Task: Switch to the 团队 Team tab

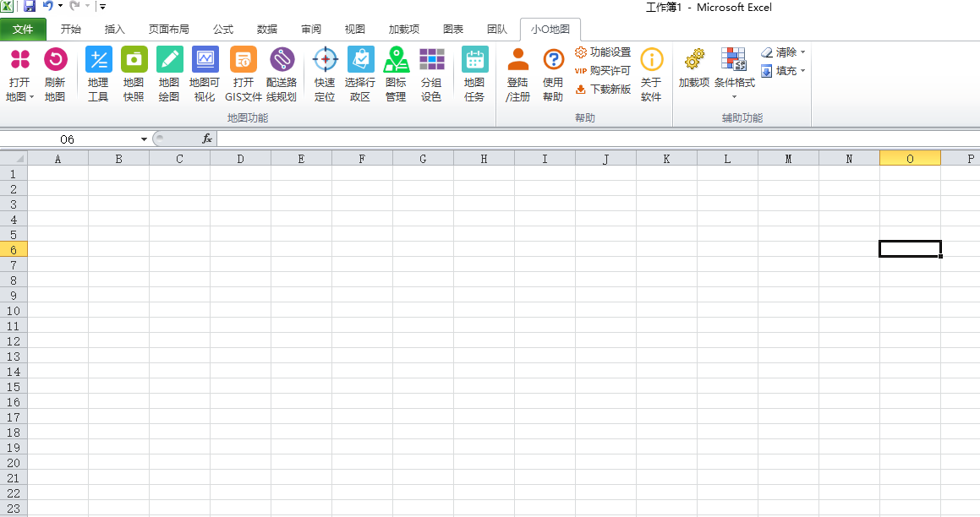Action: tap(497, 30)
